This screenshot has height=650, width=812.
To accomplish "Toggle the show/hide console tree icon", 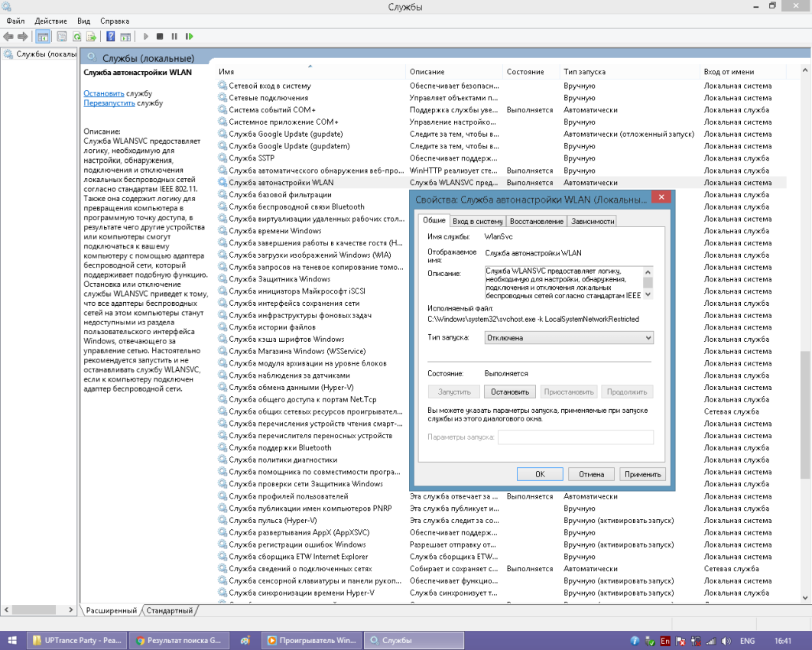I will click(43, 36).
